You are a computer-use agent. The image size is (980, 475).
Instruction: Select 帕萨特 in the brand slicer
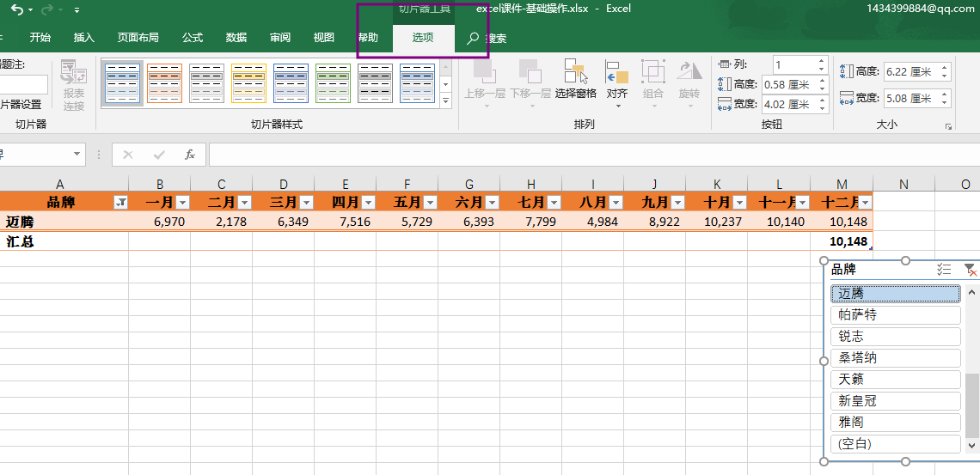point(896,315)
